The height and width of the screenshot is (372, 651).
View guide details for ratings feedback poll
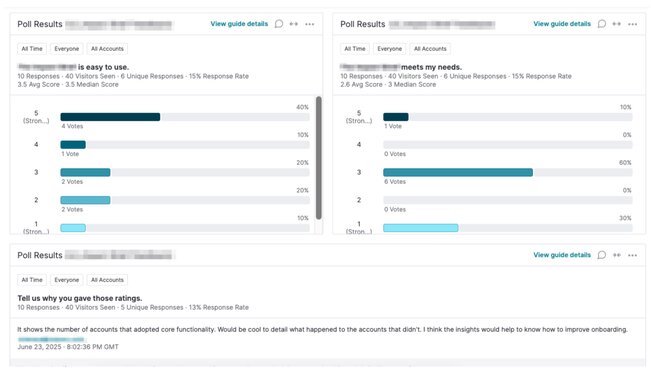pyautogui.click(x=562, y=255)
